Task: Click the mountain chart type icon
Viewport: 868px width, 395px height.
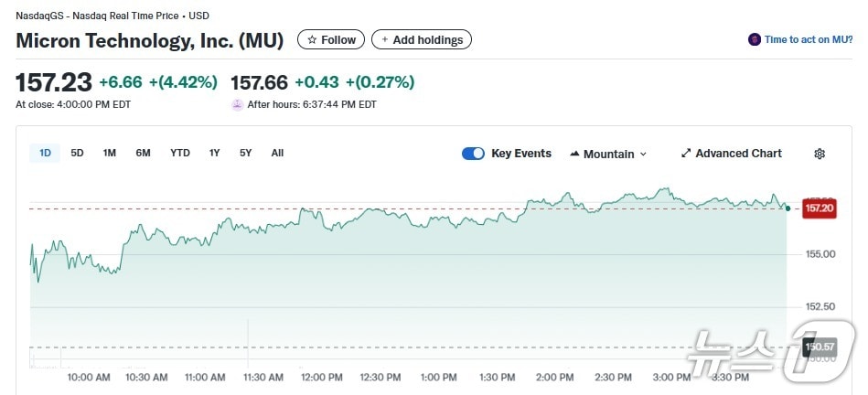Action: (575, 154)
